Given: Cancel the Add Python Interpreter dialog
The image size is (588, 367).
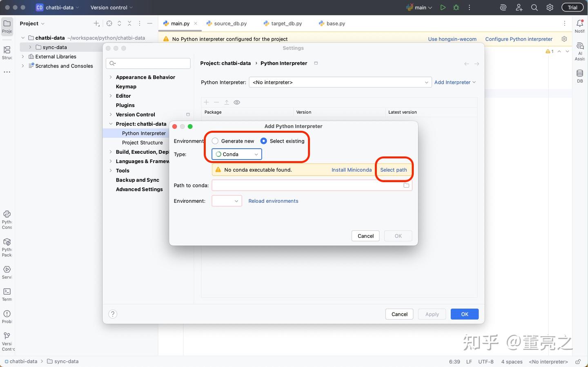Looking at the screenshot, I should coord(365,236).
